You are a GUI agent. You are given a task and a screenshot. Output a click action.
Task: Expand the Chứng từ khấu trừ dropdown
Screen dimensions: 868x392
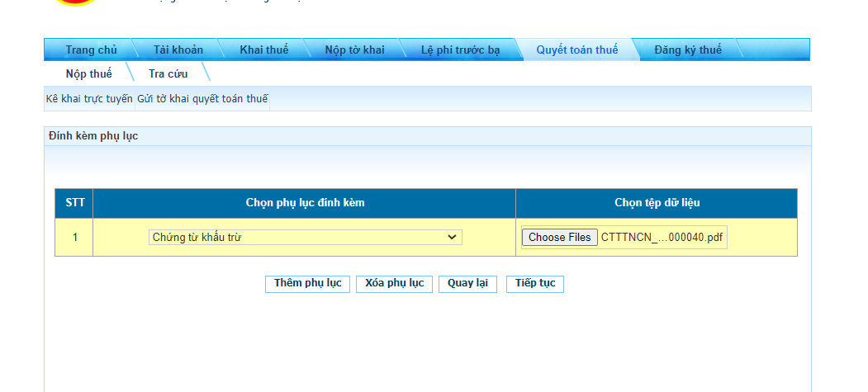pyautogui.click(x=305, y=238)
